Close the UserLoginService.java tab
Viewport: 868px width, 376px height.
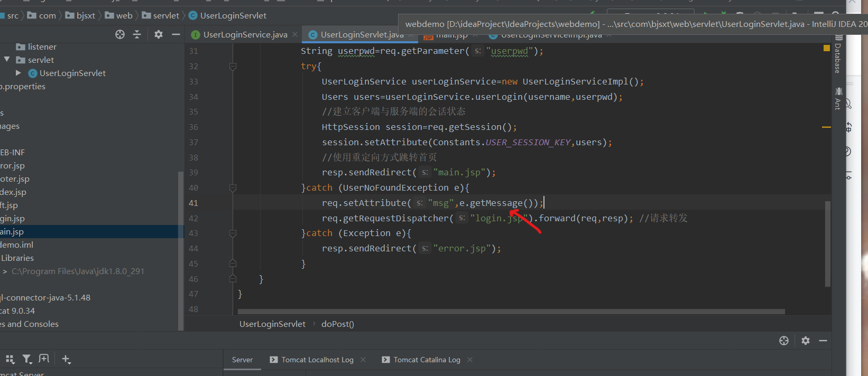coord(295,34)
